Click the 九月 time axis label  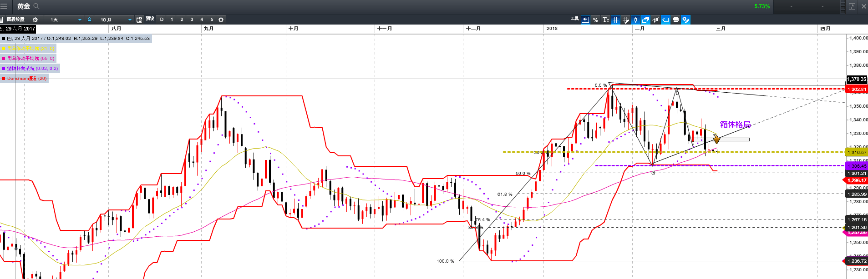pyautogui.click(x=208, y=29)
